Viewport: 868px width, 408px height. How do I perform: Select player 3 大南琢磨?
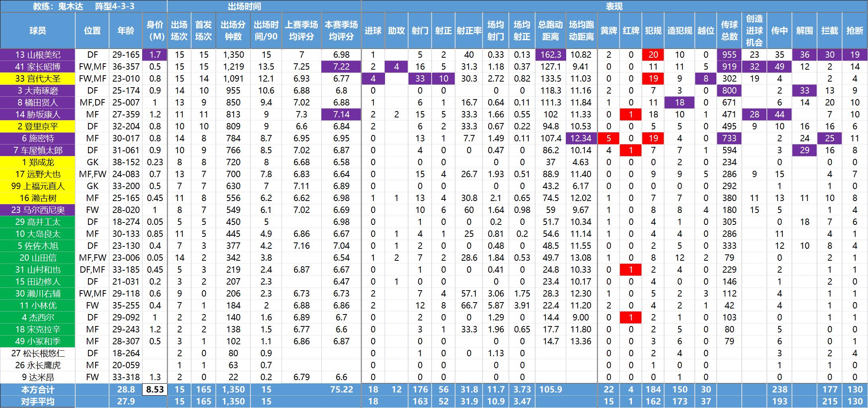[x=38, y=90]
